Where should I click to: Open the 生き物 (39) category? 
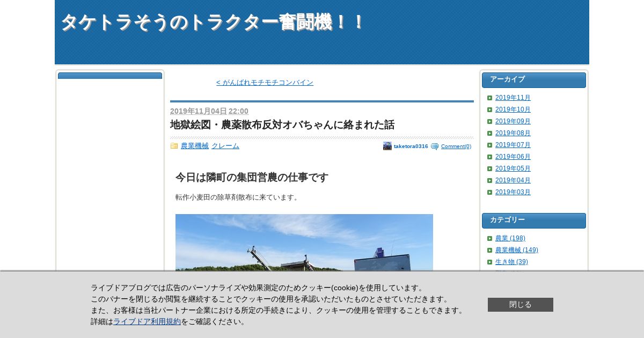click(511, 262)
